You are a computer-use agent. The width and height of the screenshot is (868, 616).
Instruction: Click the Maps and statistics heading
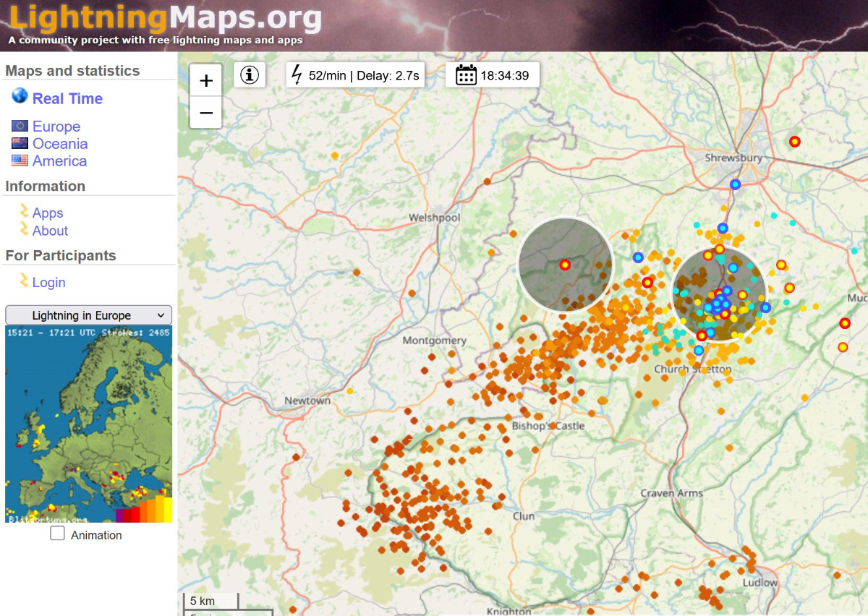72,71
